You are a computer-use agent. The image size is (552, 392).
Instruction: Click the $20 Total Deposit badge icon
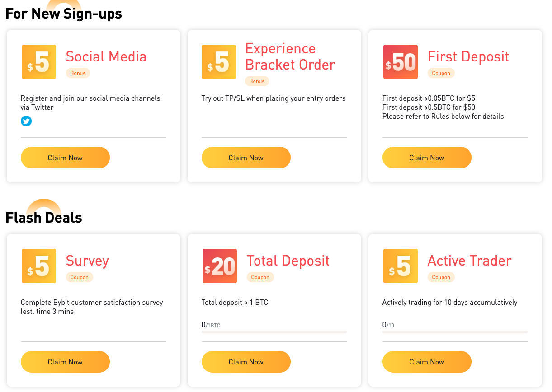point(220,266)
